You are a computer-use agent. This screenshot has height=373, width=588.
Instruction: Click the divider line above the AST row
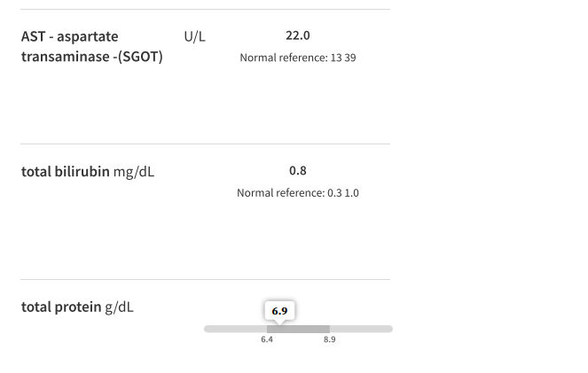(205, 10)
